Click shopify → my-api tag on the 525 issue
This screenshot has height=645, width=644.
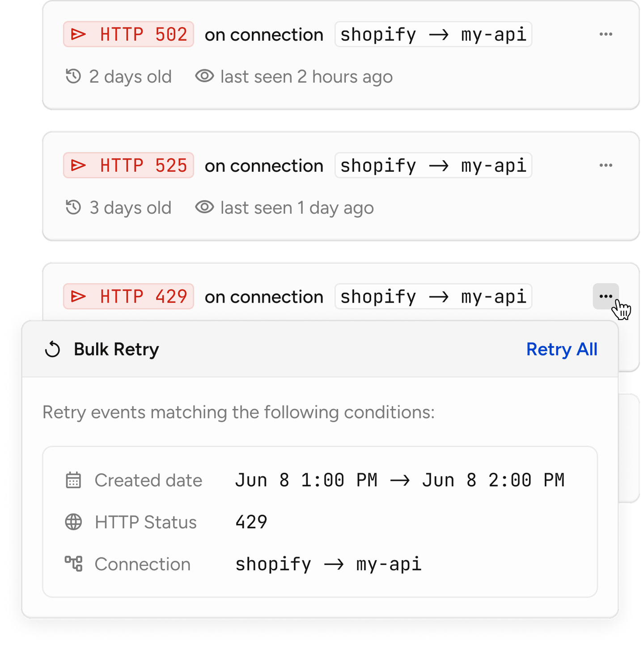(x=433, y=165)
